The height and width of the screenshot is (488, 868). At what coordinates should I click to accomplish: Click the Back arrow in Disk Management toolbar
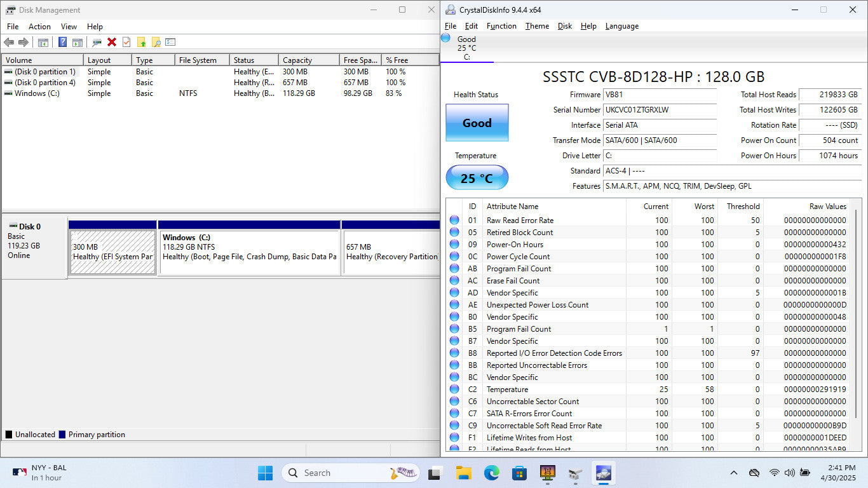click(9, 42)
